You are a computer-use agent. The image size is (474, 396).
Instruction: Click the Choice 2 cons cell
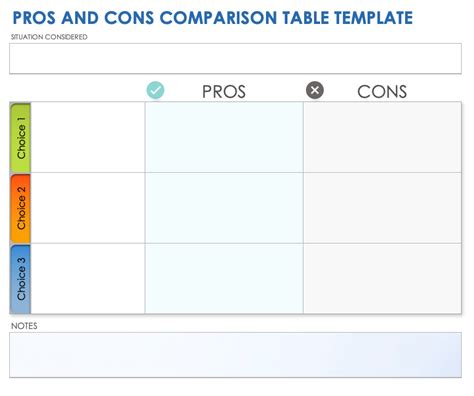tap(382, 208)
